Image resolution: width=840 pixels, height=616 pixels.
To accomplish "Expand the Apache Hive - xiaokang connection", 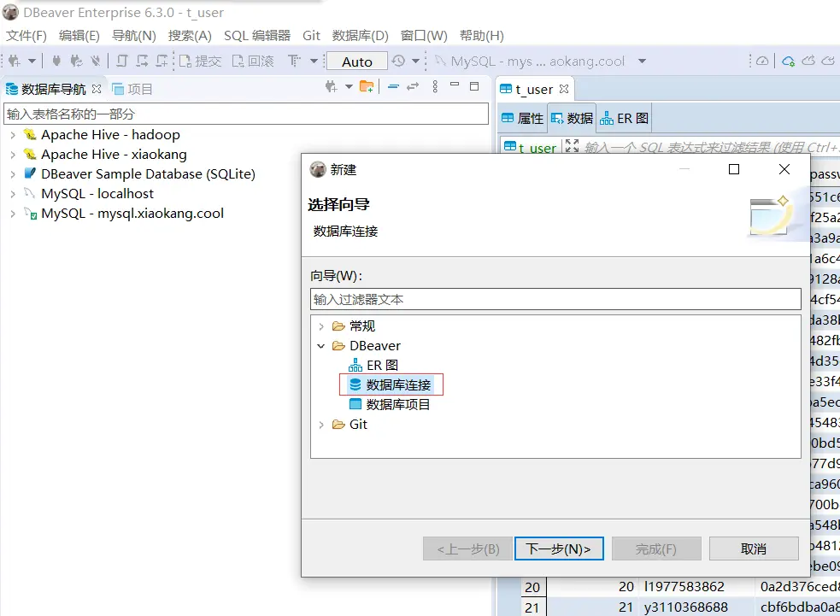I will (13, 155).
